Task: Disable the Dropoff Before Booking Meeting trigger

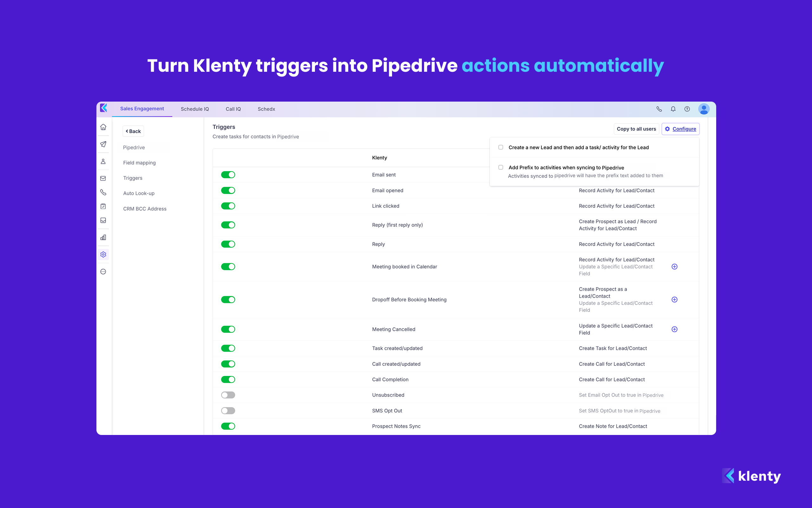Action: [x=228, y=300]
